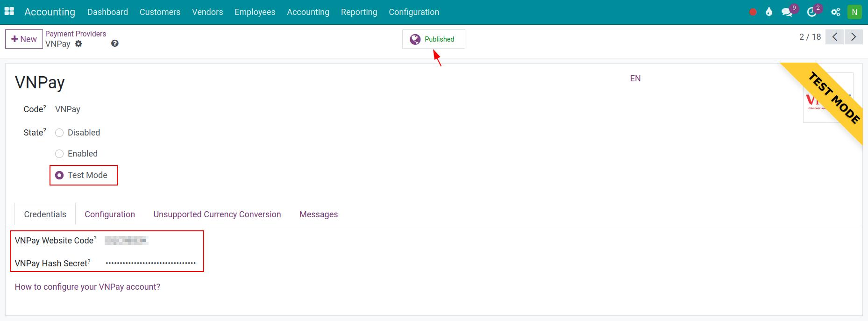Open the Reporting menu
This screenshot has height=321, width=868.
[x=359, y=12]
